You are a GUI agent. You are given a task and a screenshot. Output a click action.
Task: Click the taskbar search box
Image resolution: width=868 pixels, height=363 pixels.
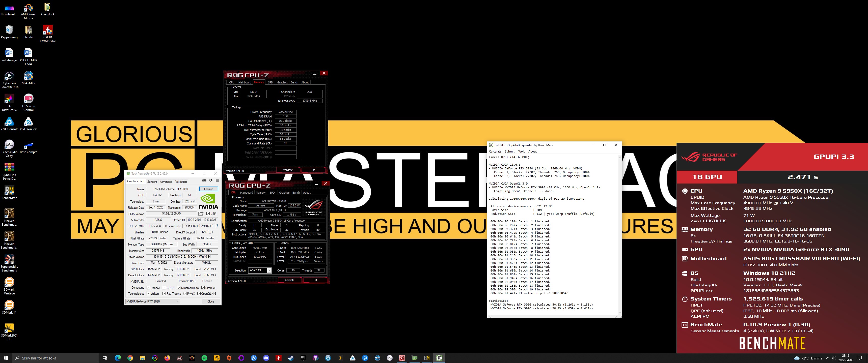(56, 358)
